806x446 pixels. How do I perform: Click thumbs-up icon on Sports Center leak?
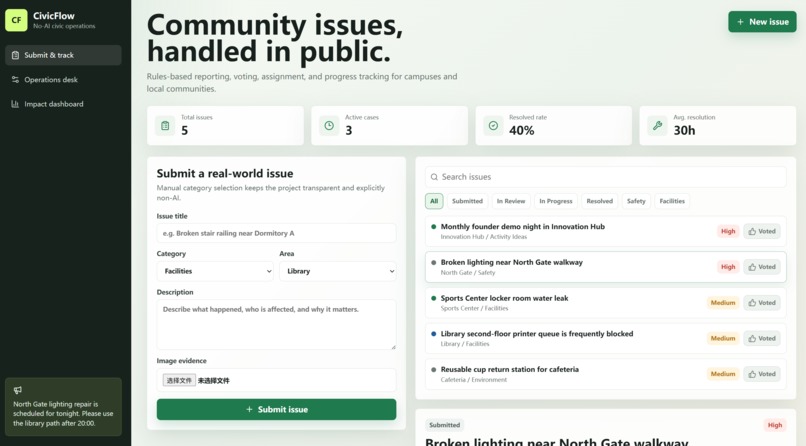(752, 303)
